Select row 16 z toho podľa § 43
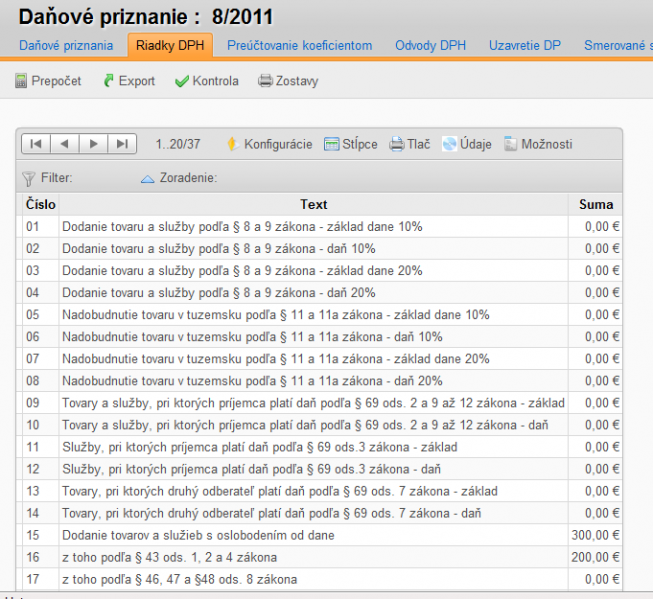 [319, 558]
